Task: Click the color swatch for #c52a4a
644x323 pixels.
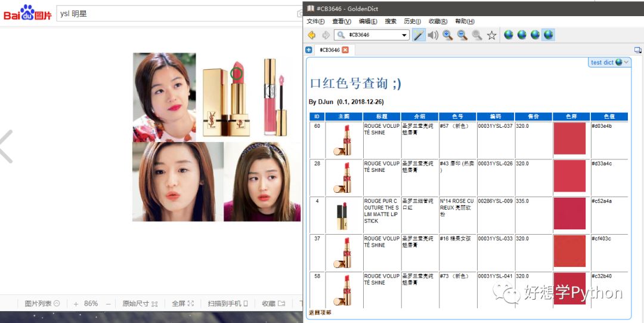Action: coord(569,214)
